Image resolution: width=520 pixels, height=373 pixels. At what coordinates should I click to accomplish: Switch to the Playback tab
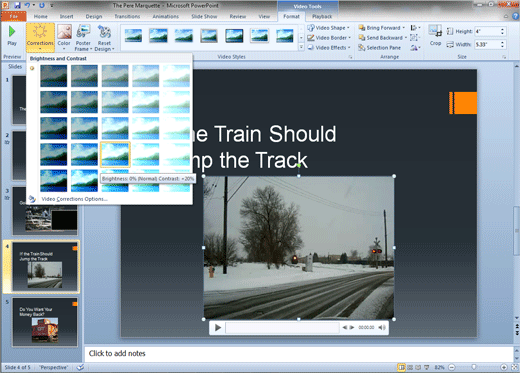pyautogui.click(x=322, y=16)
